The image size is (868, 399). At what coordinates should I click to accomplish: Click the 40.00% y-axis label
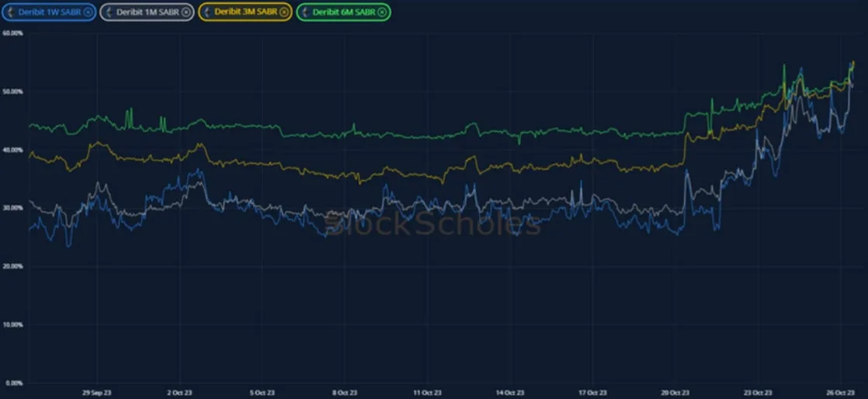[x=12, y=150]
